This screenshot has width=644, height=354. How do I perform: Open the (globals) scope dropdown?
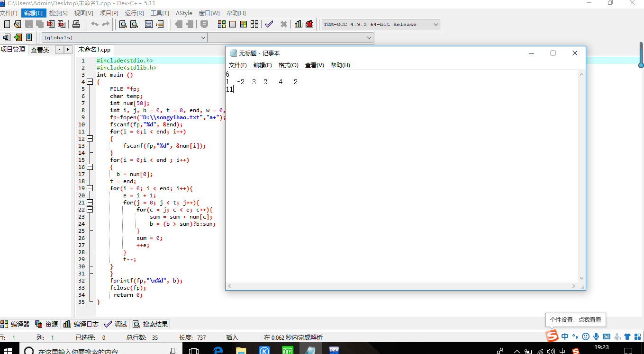click(x=125, y=37)
